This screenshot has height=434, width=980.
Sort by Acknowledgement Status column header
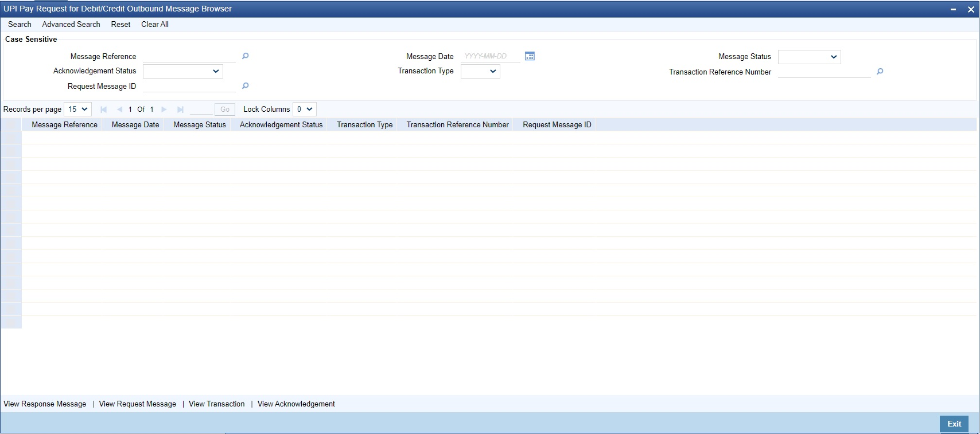281,124
